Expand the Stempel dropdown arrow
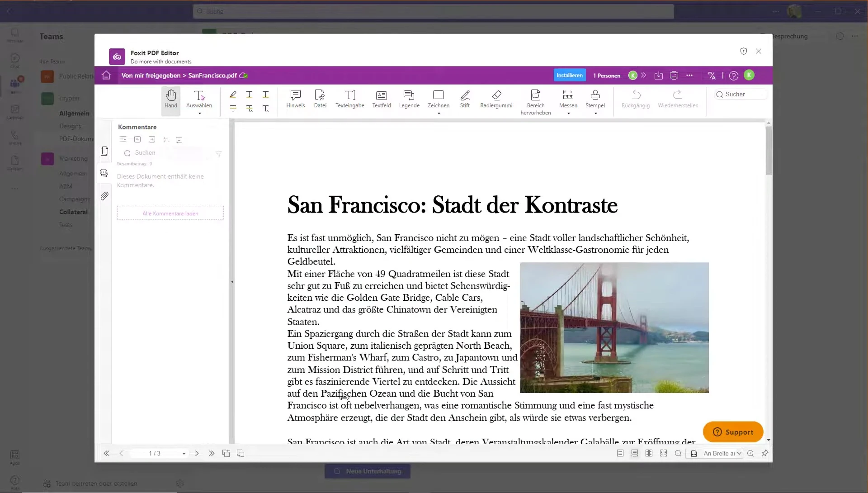 [595, 114]
